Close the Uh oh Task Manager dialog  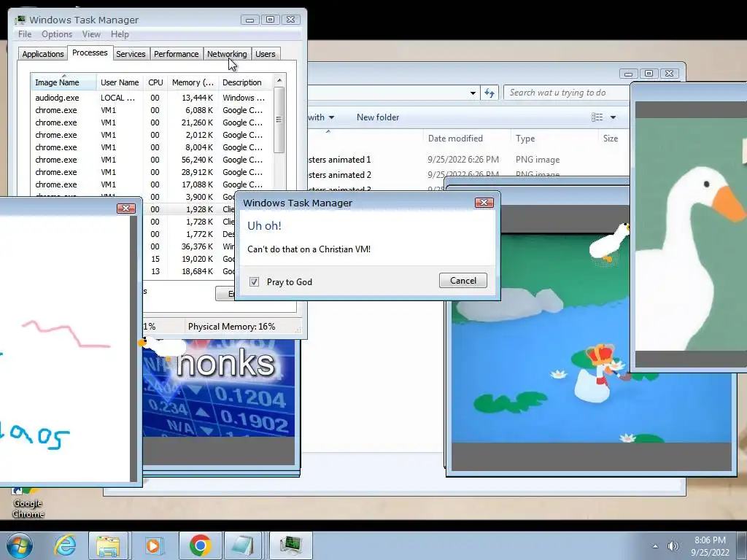[484, 203]
